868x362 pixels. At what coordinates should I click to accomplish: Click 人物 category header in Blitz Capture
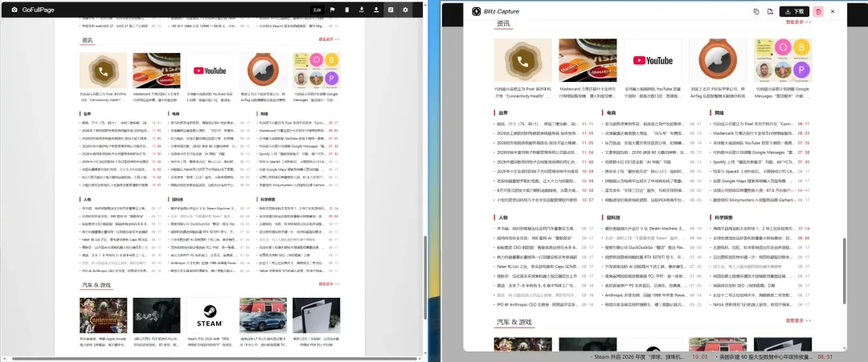502,218
